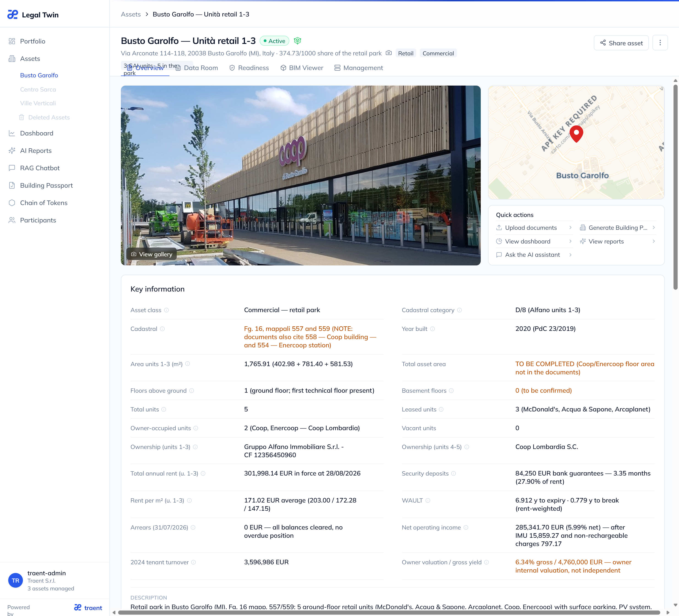
Task: Select Centro Sarca in the asset tree
Action: pos(38,89)
